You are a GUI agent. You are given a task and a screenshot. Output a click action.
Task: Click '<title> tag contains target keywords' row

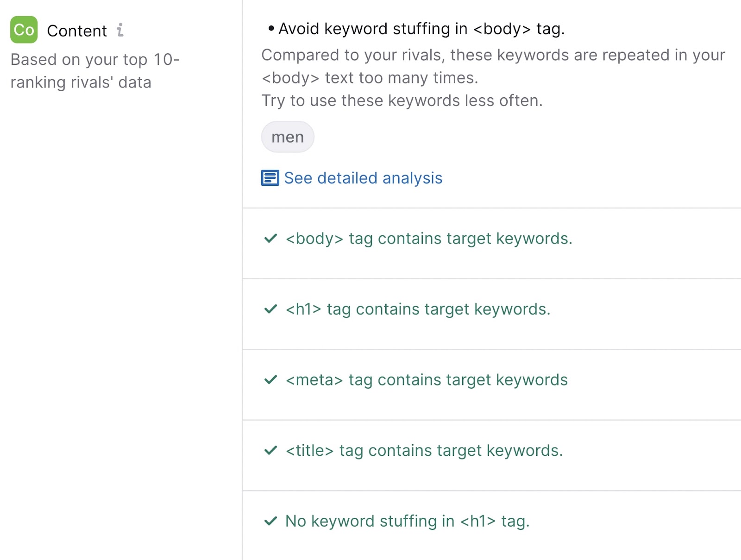click(x=424, y=450)
